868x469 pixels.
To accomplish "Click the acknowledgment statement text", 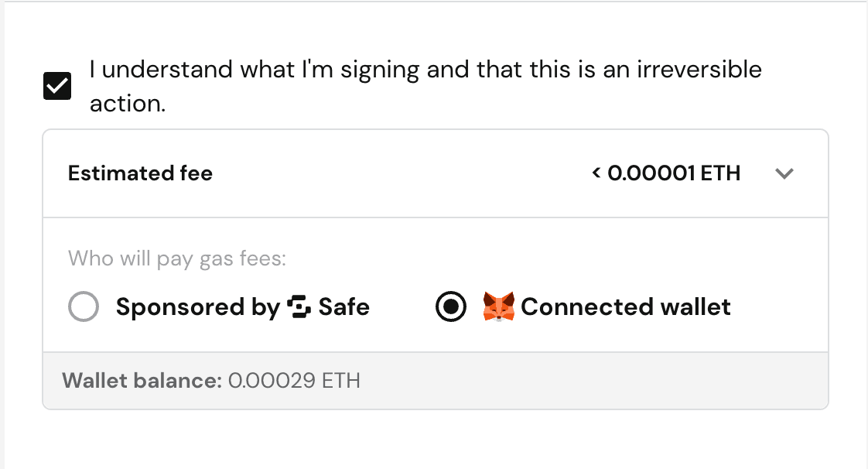I will 425,85.
